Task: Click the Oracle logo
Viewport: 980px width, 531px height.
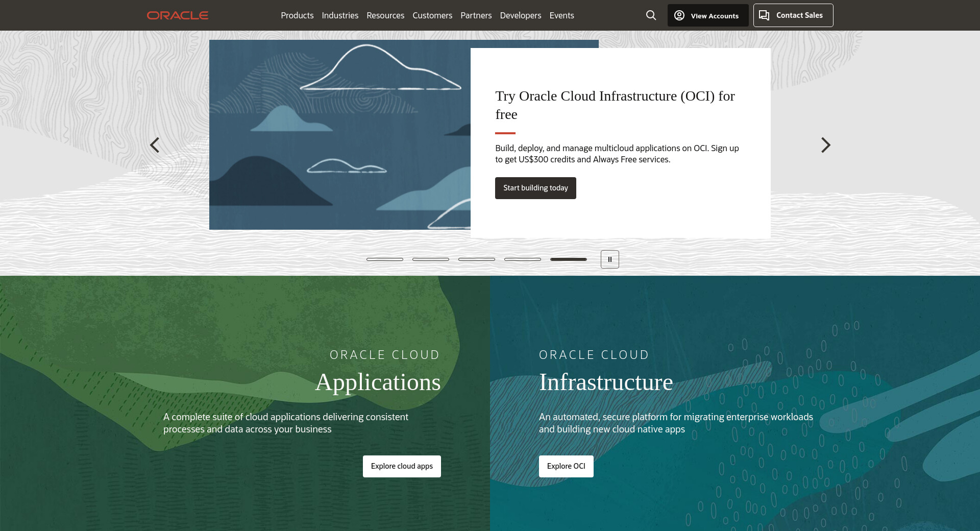Action: click(178, 15)
